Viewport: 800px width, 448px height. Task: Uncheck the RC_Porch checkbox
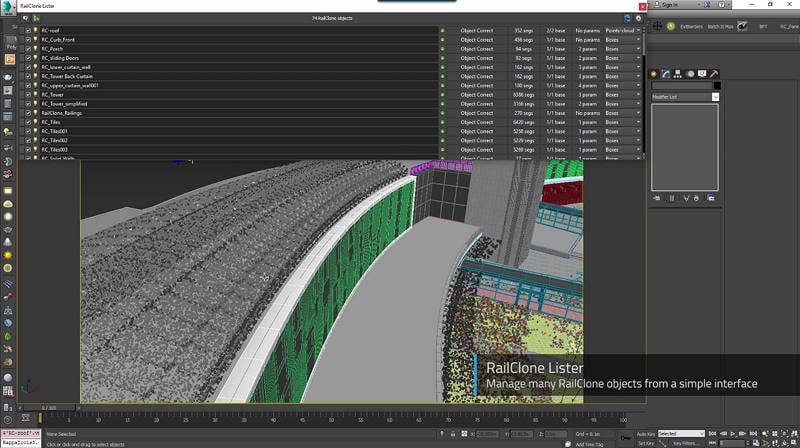pyautogui.click(x=28, y=49)
